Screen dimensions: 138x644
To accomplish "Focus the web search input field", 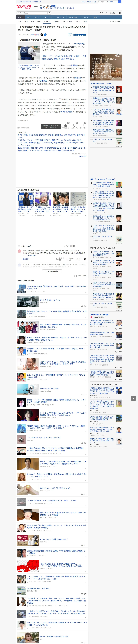I will tap(102, 2).
